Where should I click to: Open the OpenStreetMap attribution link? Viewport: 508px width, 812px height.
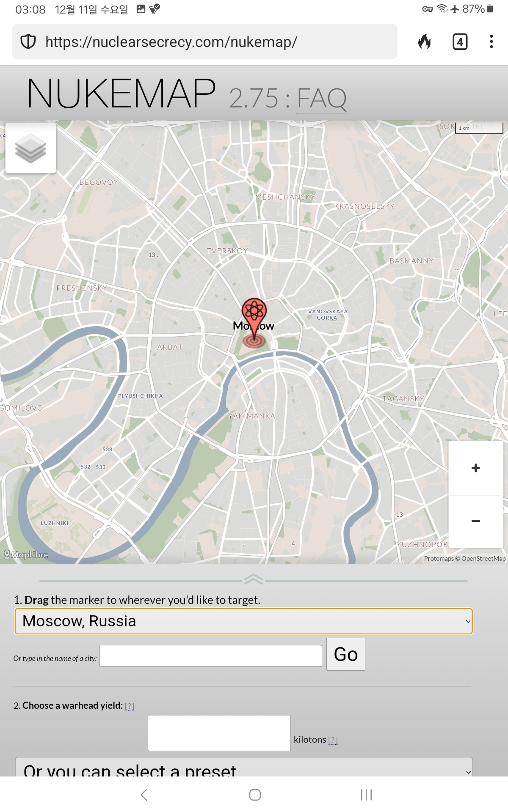483,558
